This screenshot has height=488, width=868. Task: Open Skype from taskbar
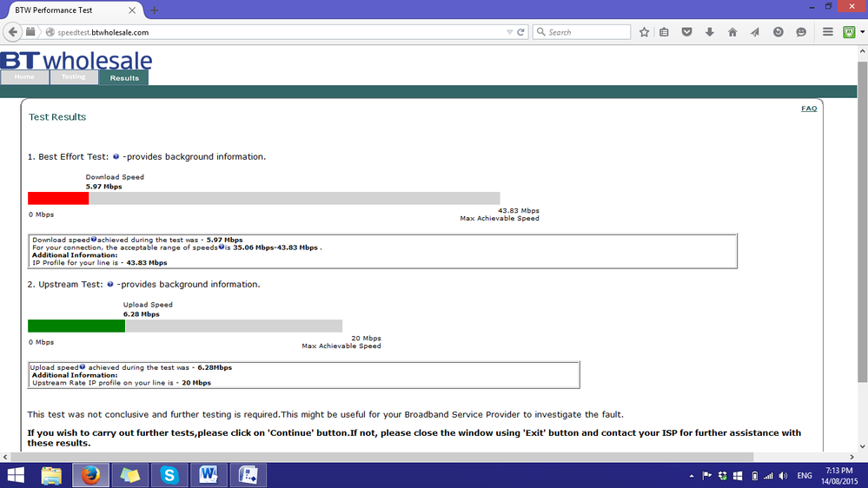[169, 475]
